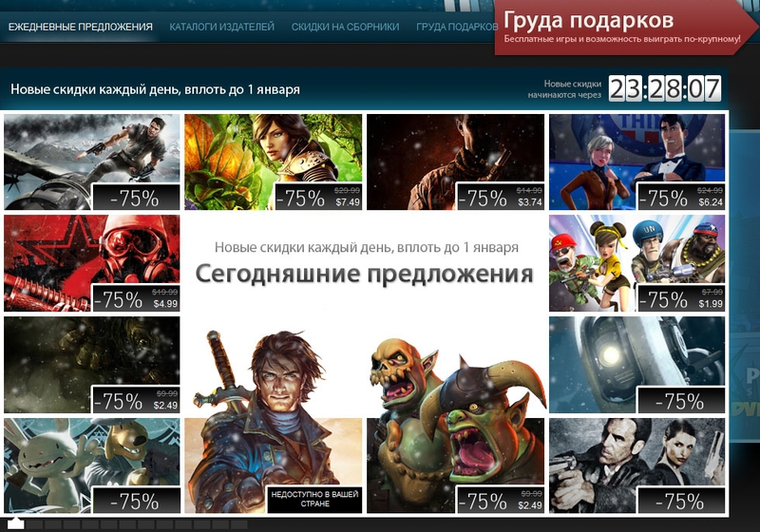Open the jungle heroine game priced $7.49
The width and height of the screenshot is (760, 532).
click(x=274, y=161)
